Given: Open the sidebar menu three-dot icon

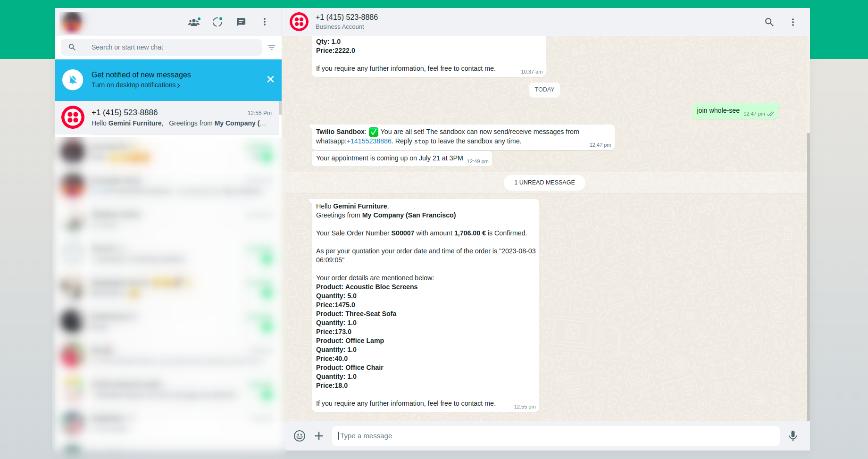Looking at the screenshot, I should tap(265, 22).
